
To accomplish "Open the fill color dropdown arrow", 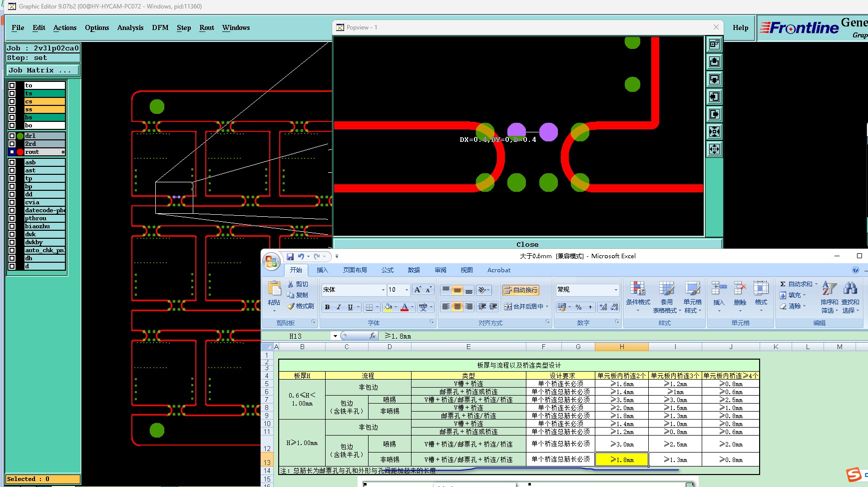I will [x=396, y=307].
